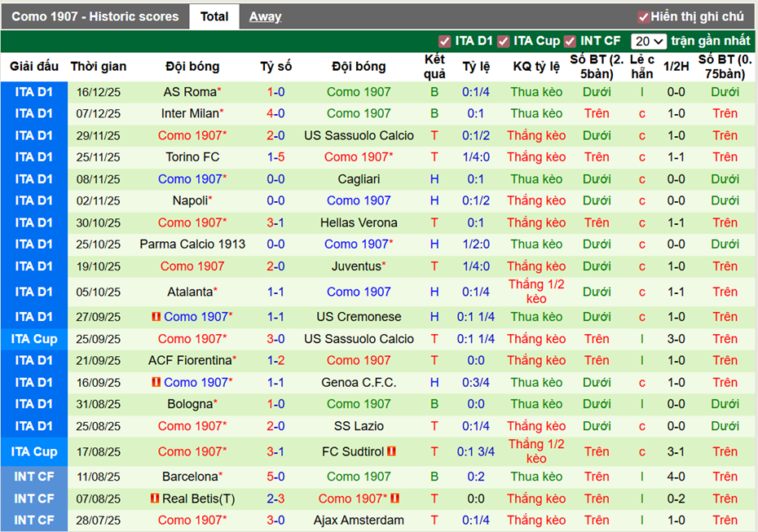758x532 pixels.
Task: Click half-time score 0-2 in Real Betis row
Action: [676, 499]
